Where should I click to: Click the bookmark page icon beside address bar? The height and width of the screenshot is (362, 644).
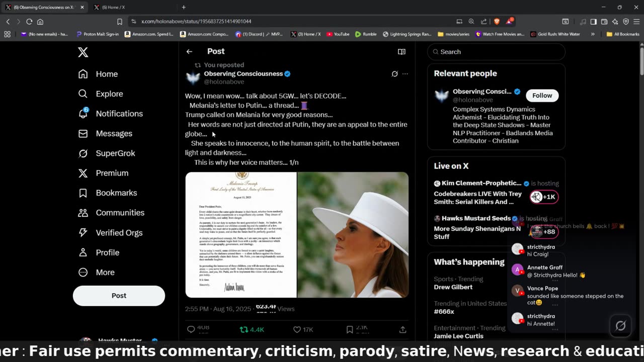point(120,22)
